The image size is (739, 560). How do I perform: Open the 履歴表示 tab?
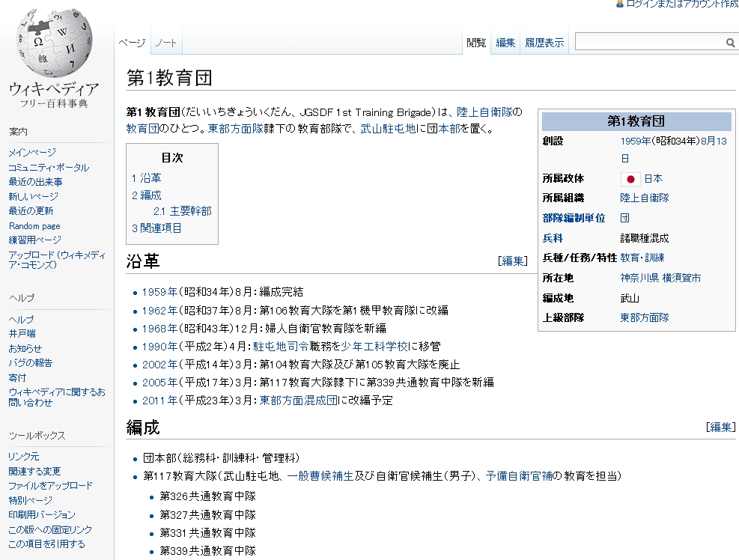tap(544, 43)
